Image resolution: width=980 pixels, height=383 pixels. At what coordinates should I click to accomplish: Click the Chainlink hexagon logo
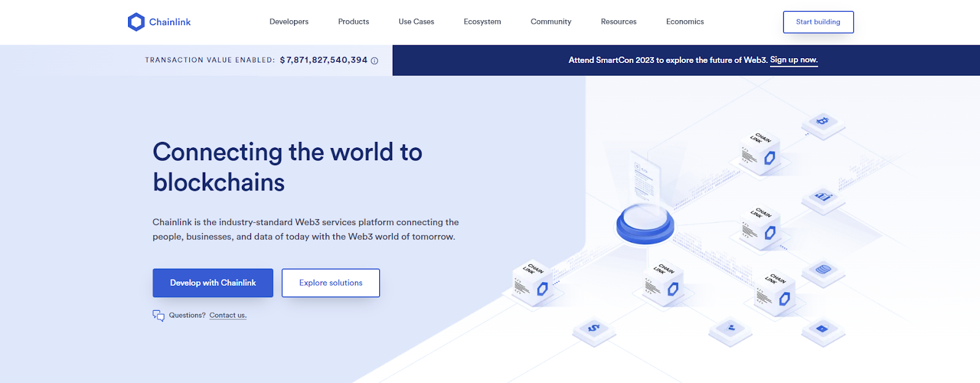(136, 22)
